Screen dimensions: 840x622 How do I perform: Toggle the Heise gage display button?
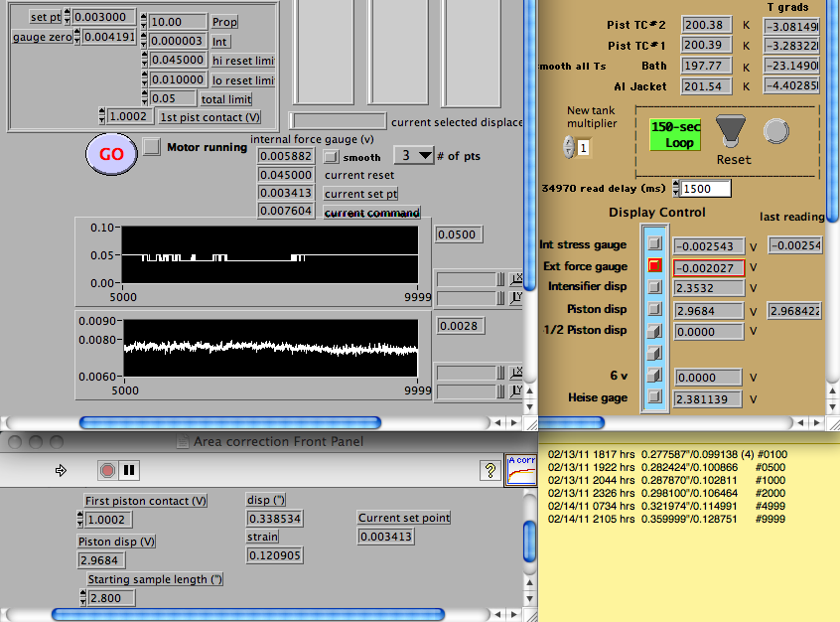(654, 398)
